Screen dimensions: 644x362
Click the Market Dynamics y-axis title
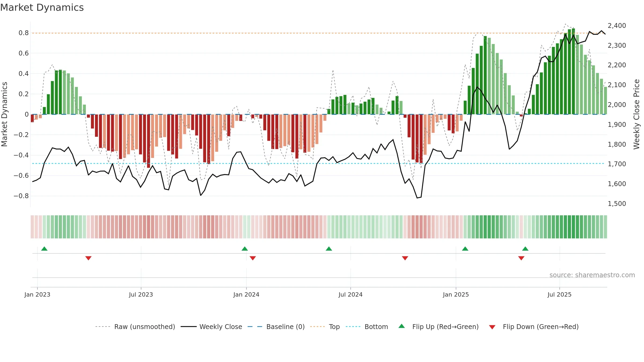(x=4, y=114)
